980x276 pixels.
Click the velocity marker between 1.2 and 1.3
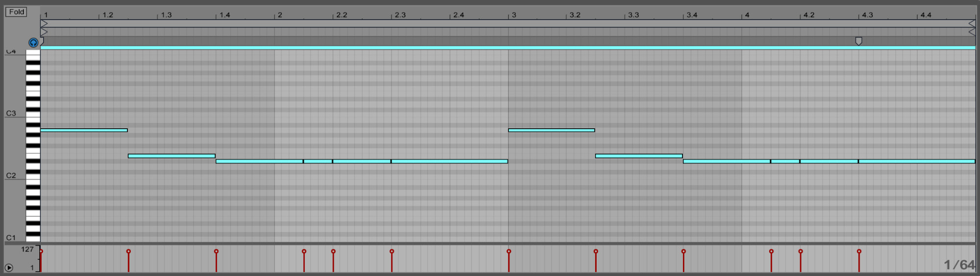[128, 252]
